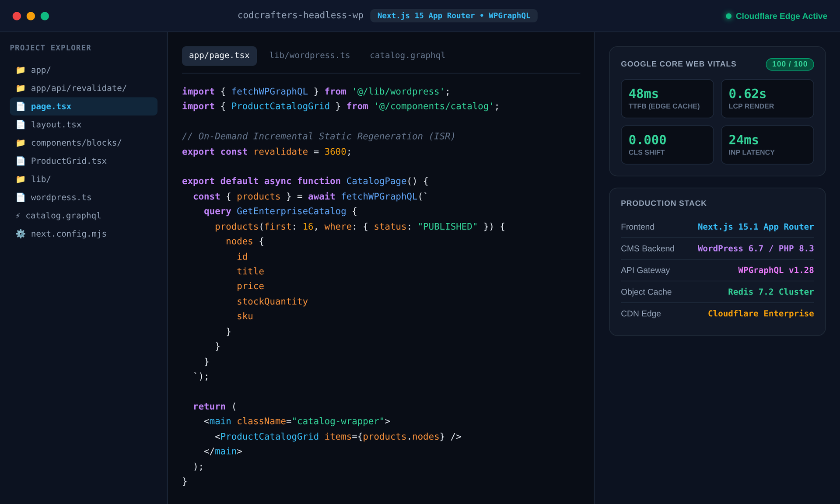Click the 0.000 CLS shift card

click(x=667, y=145)
